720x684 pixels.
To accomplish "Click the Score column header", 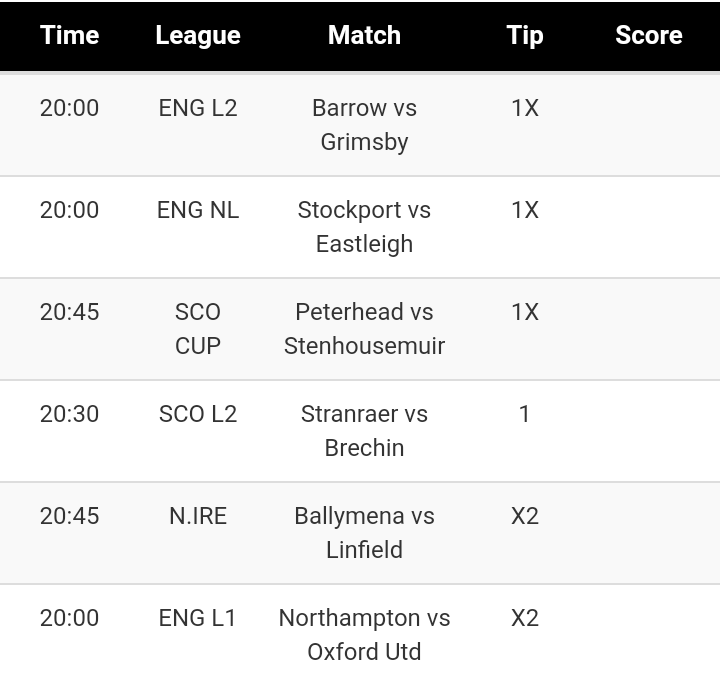I will point(649,35).
